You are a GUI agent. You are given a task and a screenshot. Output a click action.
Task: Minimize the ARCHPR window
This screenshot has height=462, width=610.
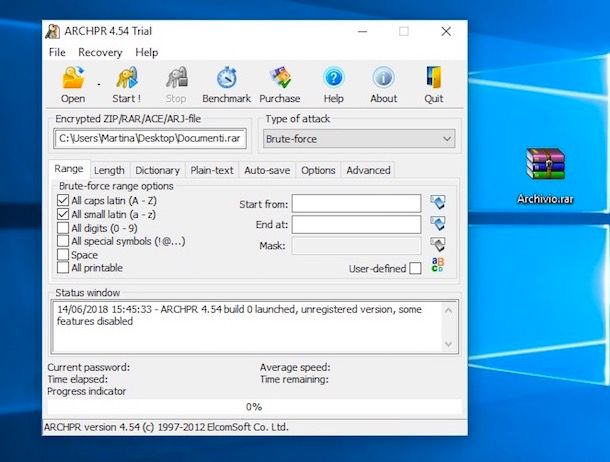pyautogui.click(x=363, y=32)
